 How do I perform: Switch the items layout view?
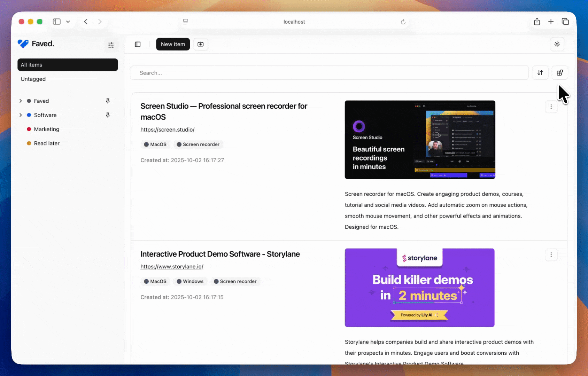559,73
